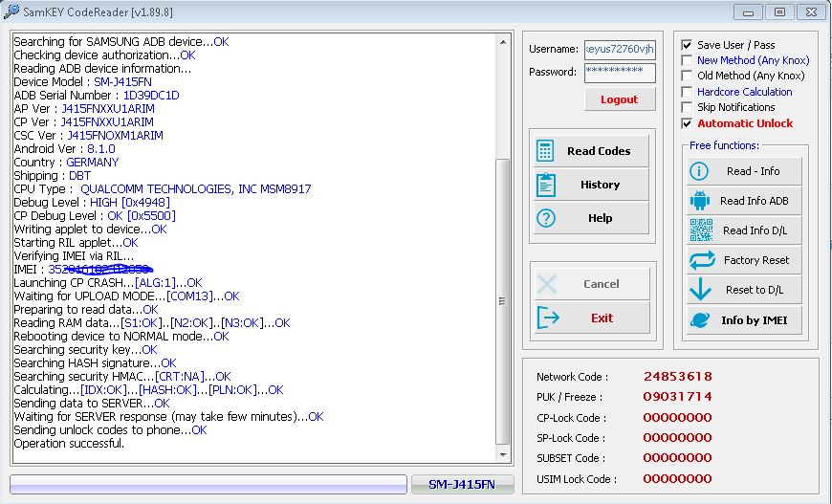Click SUBSET Code value 00000000
This screenshot has width=832, height=504.
click(678, 458)
